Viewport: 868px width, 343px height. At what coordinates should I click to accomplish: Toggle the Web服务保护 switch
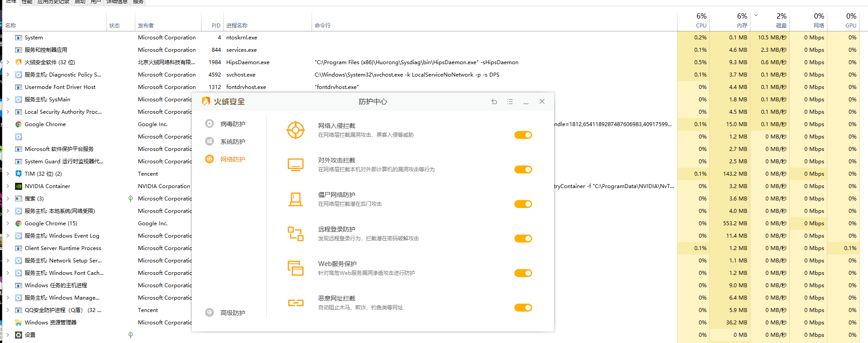(523, 273)
